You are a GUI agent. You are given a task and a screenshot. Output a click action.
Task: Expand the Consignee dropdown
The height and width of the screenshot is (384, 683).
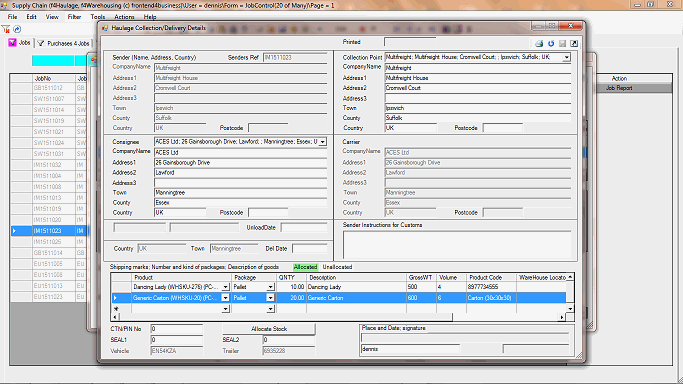tap(322, 142)
